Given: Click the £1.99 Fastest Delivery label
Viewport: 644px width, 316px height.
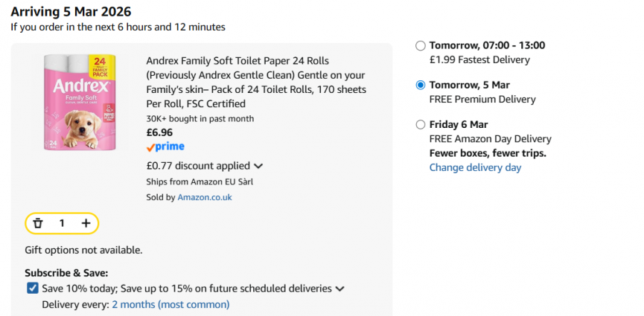Looking at the screenshot, I should point(479,59).
